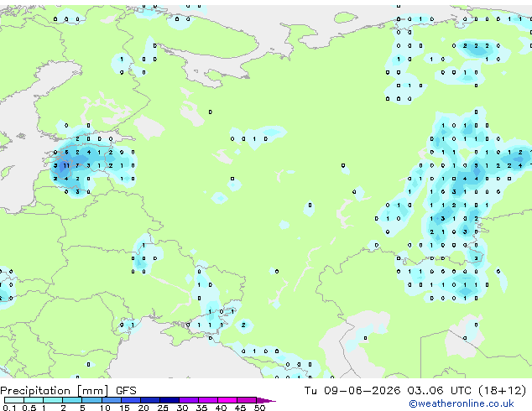Click the 'Tu 09-06-2026 03..06 UTC (18+12)' timestamp
Viewport: 532px width, 411px height.
[415, 391]
